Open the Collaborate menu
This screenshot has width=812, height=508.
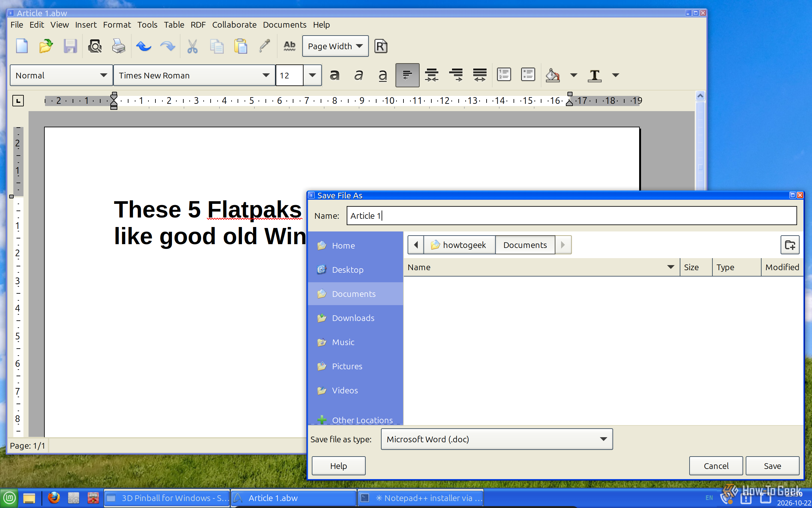[234, 24]
